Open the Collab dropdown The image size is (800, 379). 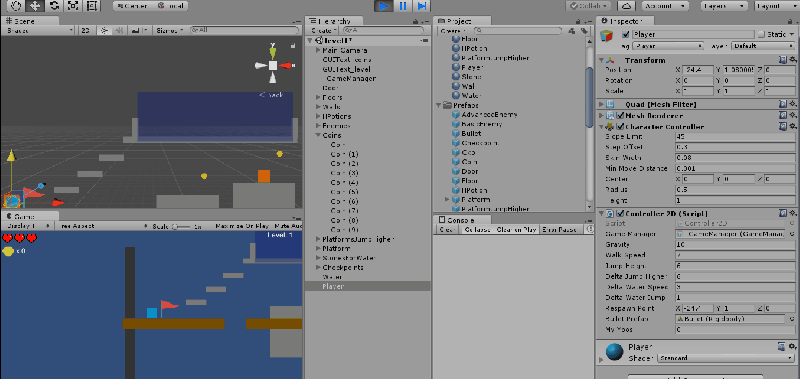click(588, 6)
